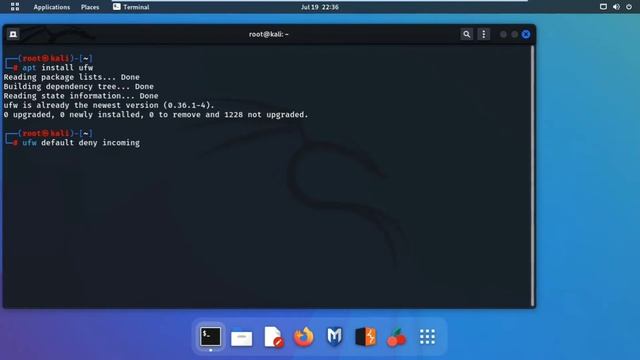This screenshot has width=640, height=360.
Task: Show all applications grid in dock
Action: 427,337
